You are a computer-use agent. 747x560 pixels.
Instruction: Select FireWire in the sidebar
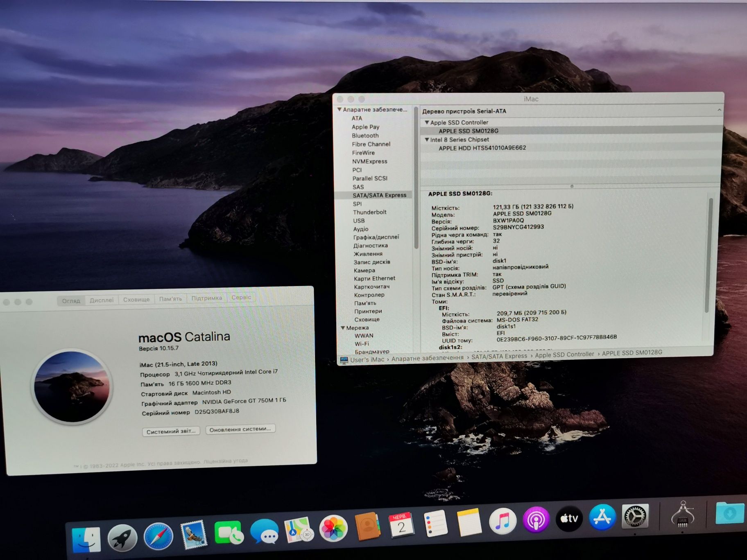click(x=363, y=153)
